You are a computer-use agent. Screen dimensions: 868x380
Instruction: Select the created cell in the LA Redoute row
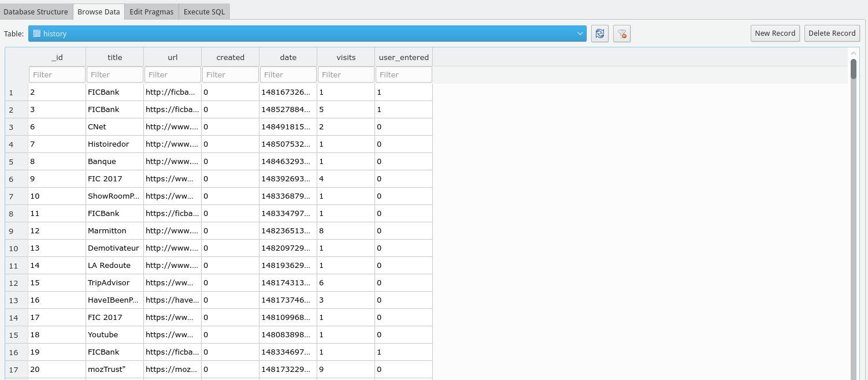coord(231,266)
